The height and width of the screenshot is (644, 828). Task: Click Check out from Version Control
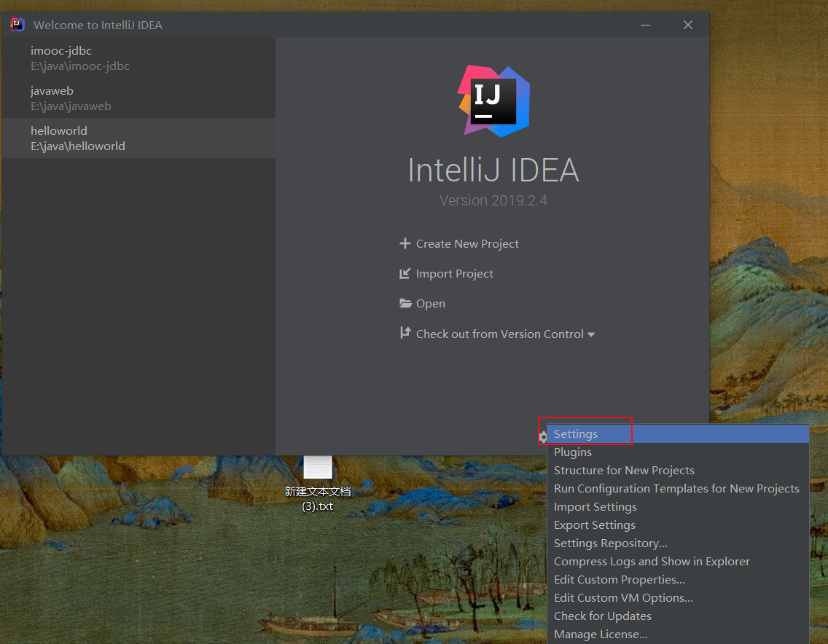pyautogui.click(x=499, y=334)
